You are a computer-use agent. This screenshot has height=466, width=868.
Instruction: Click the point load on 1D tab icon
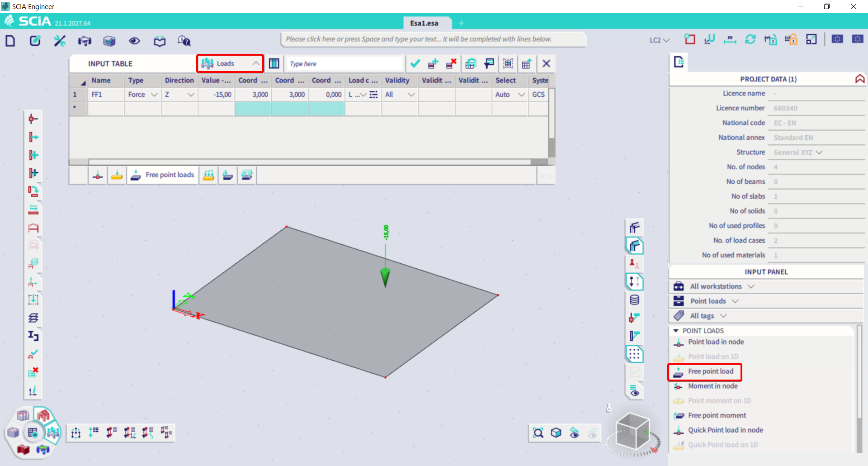click(x=117, y=175)
